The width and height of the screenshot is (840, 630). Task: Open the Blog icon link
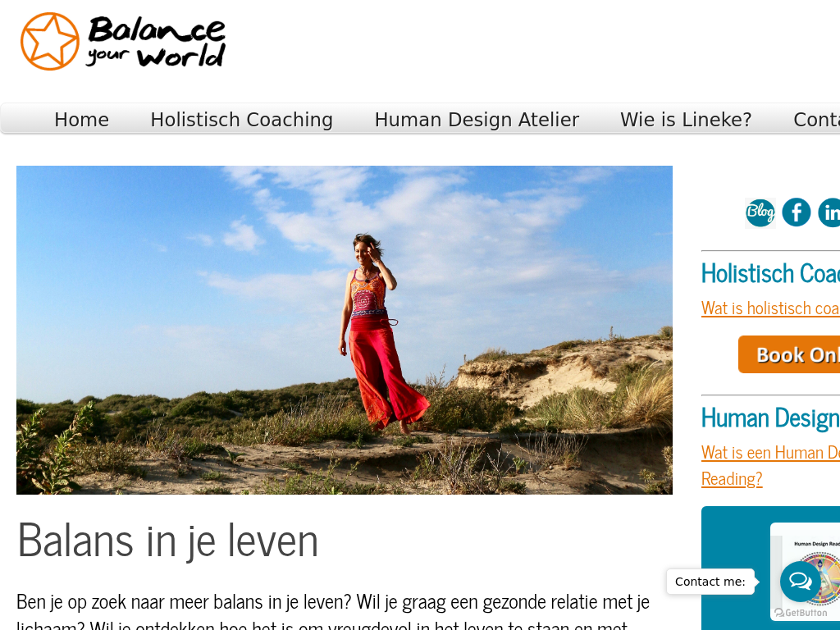pyautogui.click(x=760, y=212)
